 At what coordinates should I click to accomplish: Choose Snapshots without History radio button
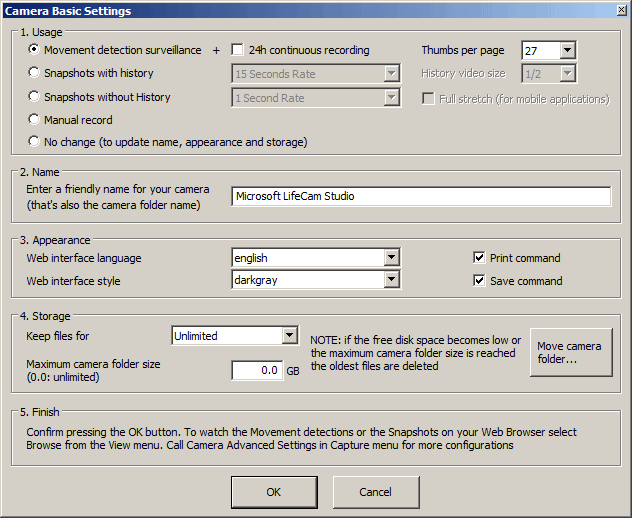(35, 97)
